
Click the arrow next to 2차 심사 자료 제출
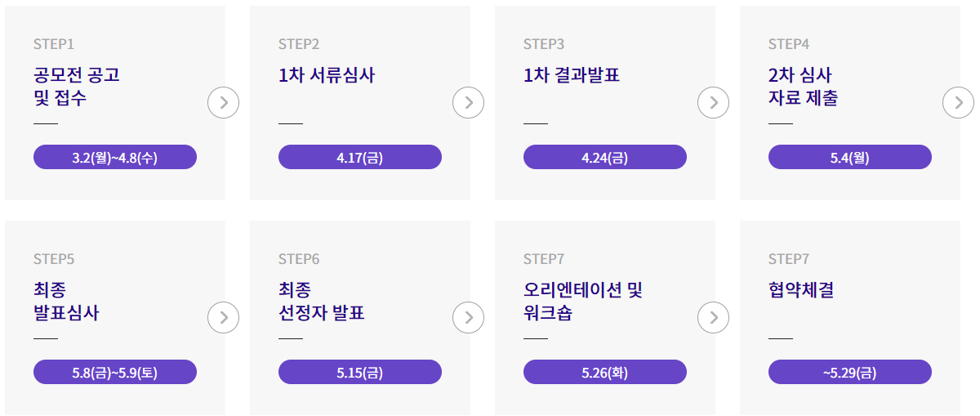tap(959, 103)
